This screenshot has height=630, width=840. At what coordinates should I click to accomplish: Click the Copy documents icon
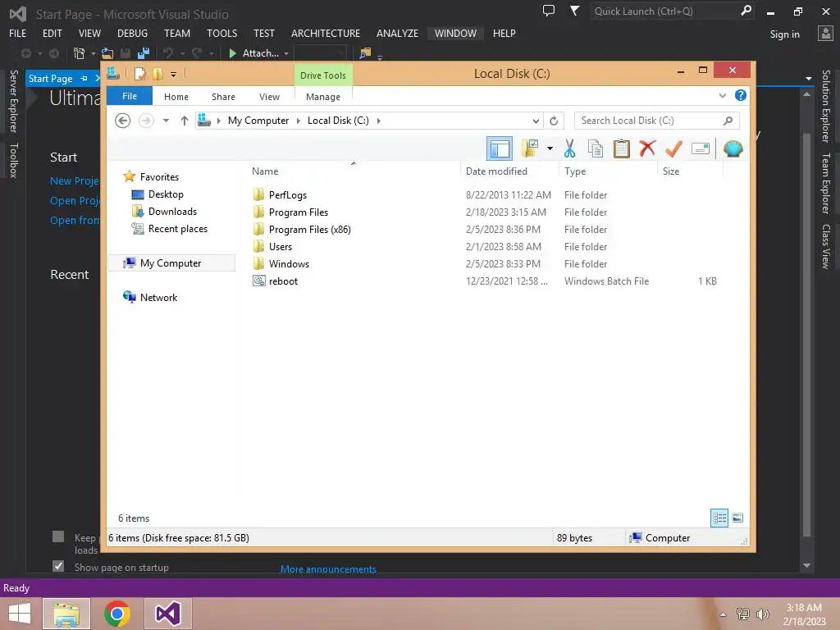point(596,149)
